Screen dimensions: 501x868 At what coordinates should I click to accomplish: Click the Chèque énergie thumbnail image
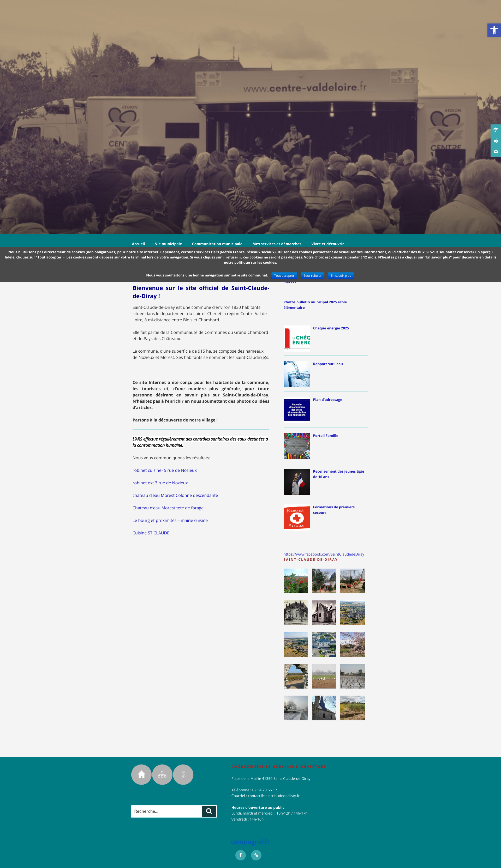pos(297,338)
